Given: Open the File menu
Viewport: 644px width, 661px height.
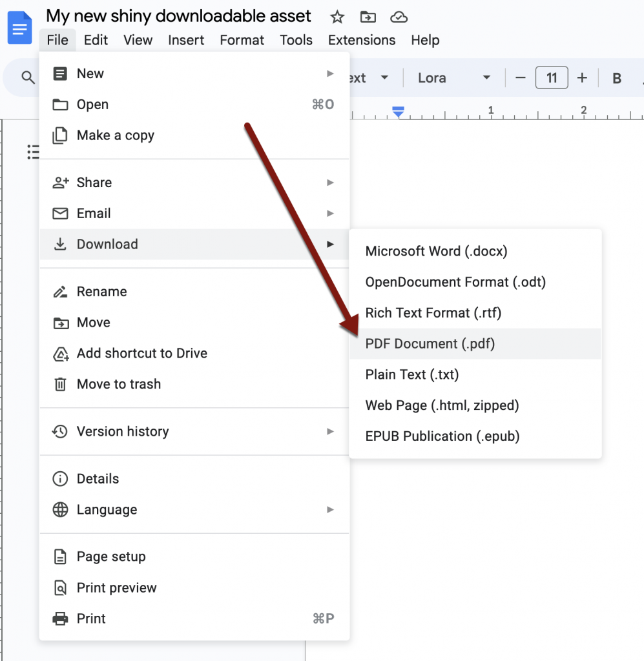Looking at the screenshot, I should point(57,40).
